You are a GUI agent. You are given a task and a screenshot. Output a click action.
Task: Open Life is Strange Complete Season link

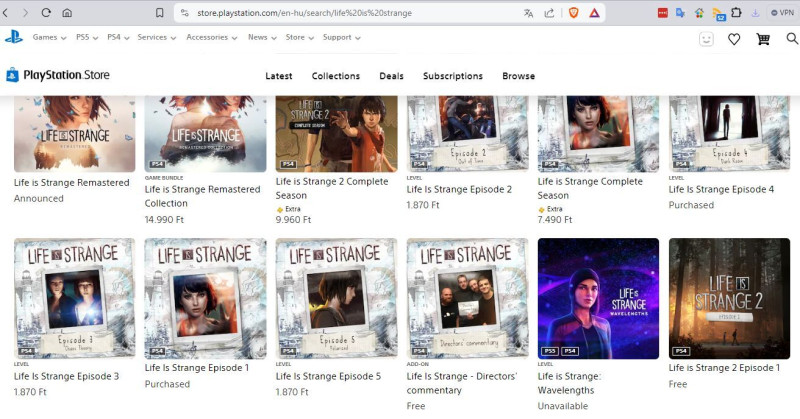click(590, 188)
